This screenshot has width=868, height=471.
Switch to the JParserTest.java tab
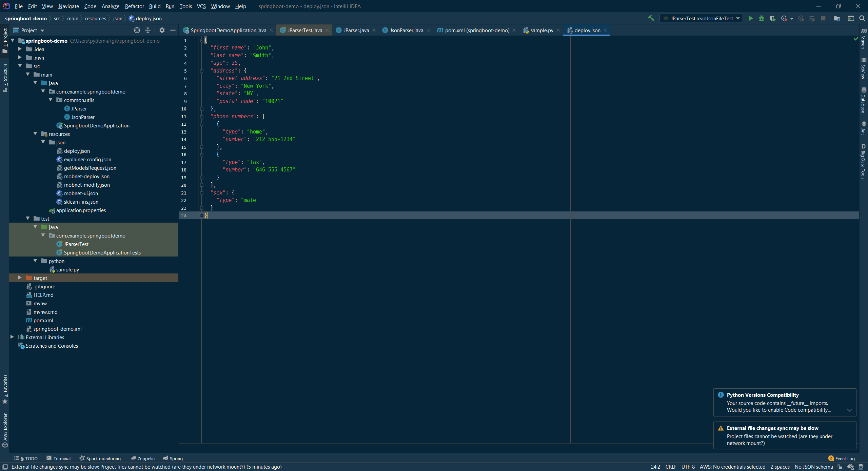304,30
